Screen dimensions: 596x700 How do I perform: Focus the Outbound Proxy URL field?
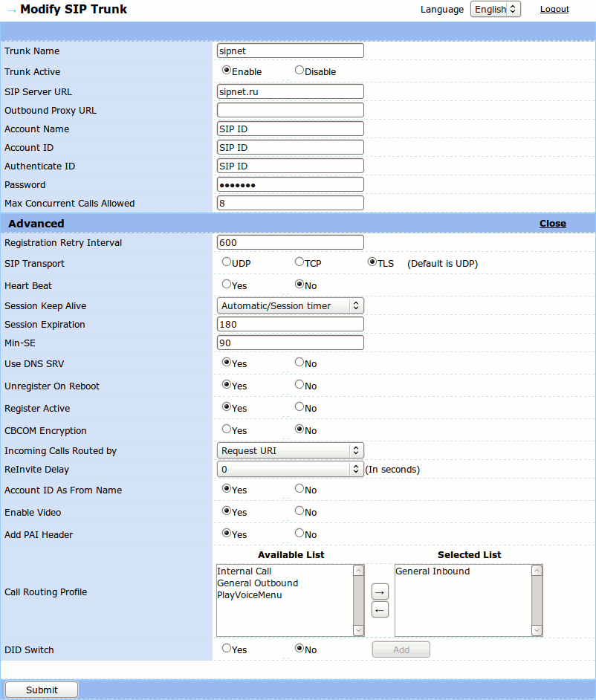tap(290, 110)
